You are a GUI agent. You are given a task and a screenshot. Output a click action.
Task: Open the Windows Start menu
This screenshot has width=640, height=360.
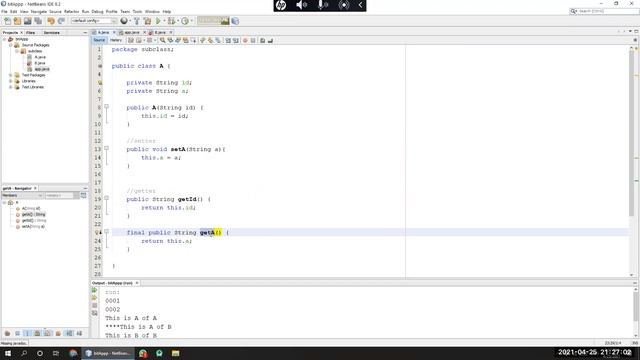[x=8, y=353]
